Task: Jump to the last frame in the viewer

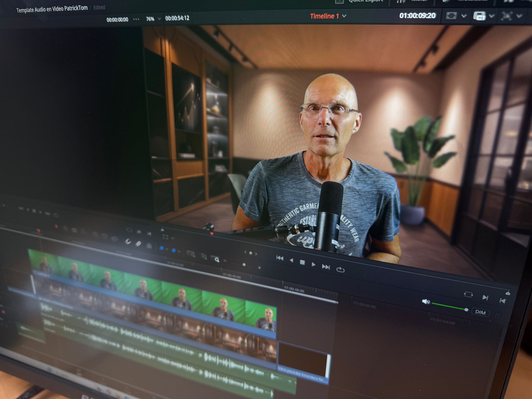Action: (x=326, y=267)
